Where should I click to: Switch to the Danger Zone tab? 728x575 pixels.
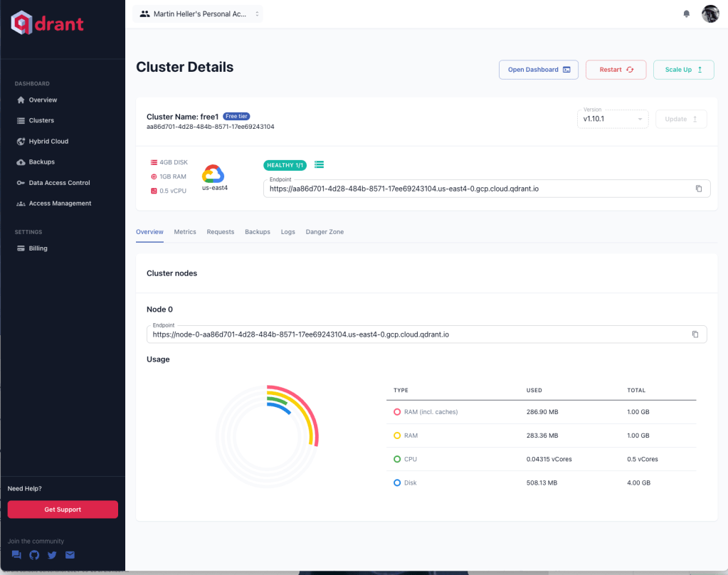(x=325, y=232)
